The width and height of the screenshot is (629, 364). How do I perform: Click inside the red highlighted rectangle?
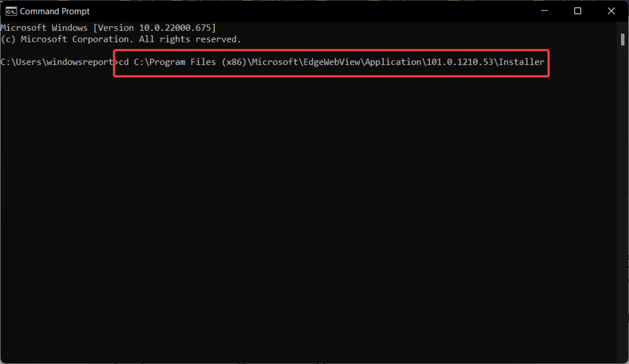click(x=332, y=62)
